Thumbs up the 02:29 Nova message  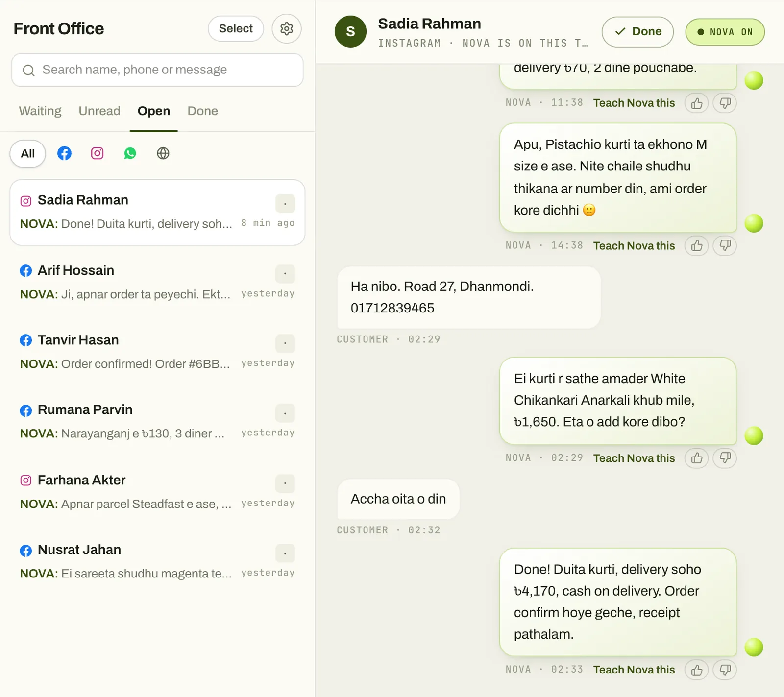697,458
